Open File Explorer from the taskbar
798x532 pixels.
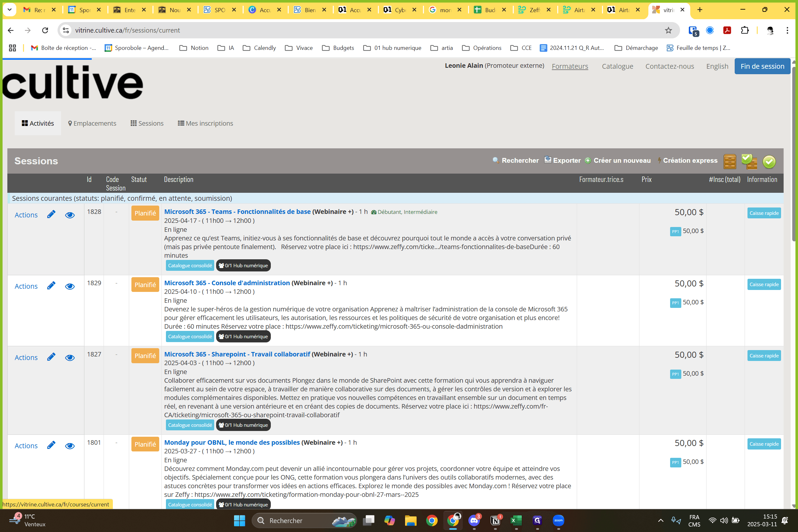click(411, 520)
